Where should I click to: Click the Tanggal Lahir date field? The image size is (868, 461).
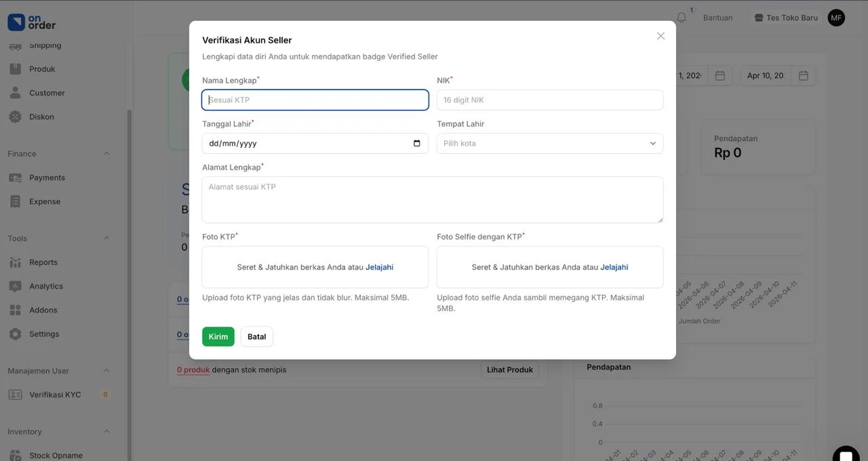(x=315, y=143)
